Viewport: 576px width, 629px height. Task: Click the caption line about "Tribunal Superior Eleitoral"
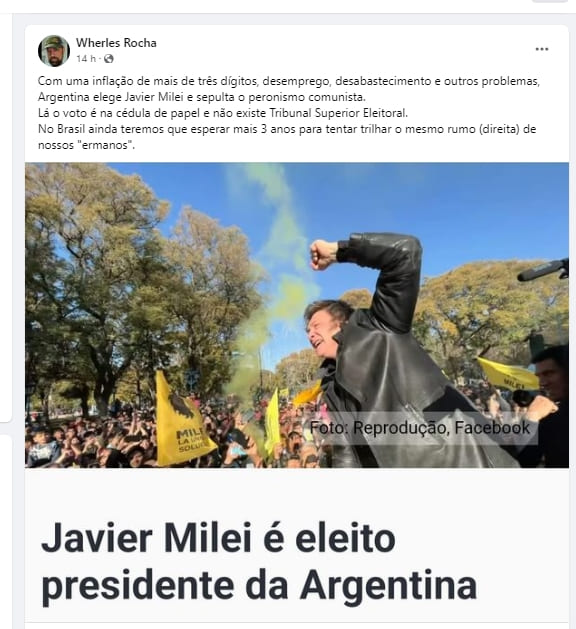(x=223, y=113)
